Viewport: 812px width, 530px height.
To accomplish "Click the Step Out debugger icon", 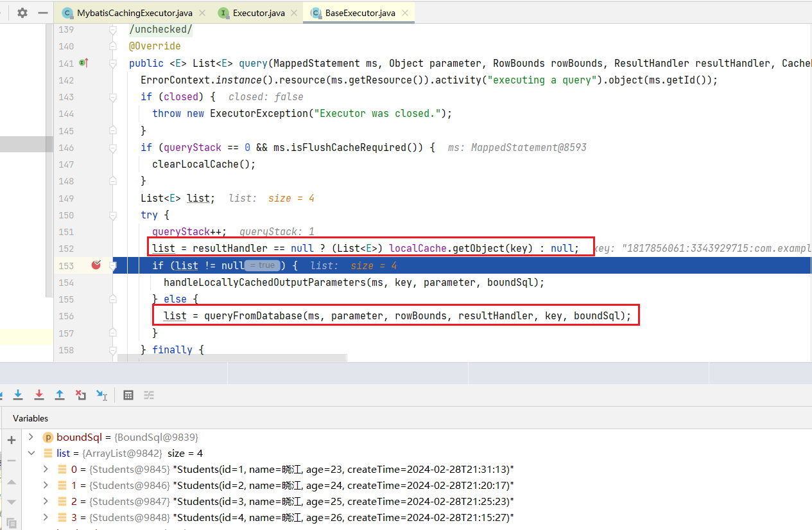I will (x=60, y=394).
